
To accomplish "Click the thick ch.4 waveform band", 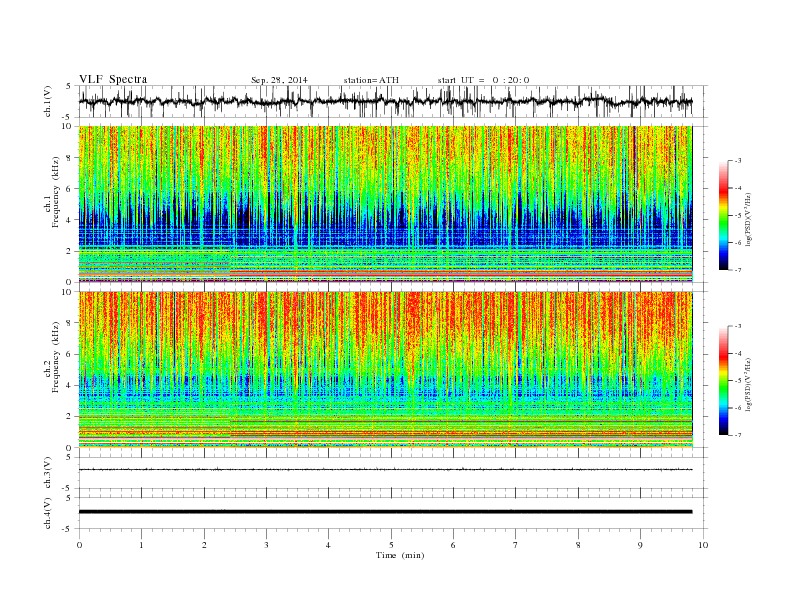I will click(x=385, y=512).
